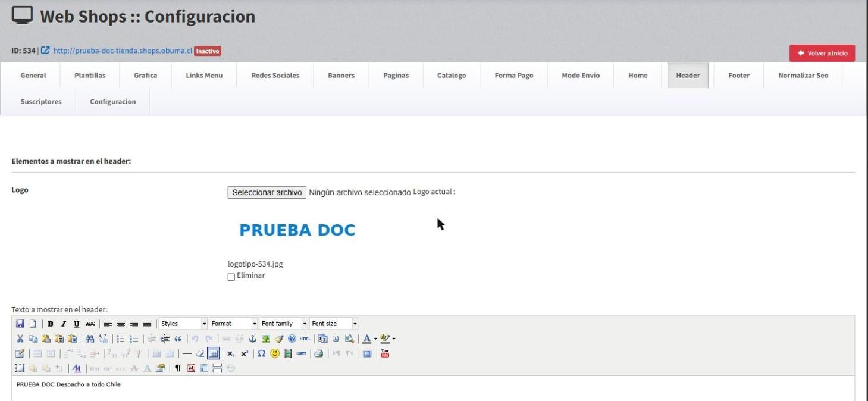Image resolution: width=868 pixels, height=401 pixels.
Task: Select the Banners tab
Action: (341, 76)
